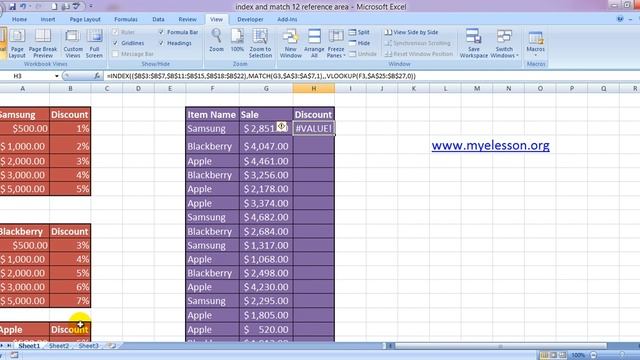The width and height of the screenshot is (640, 360).
Task: Click the Split window option
Action: (x=359, y=32)
